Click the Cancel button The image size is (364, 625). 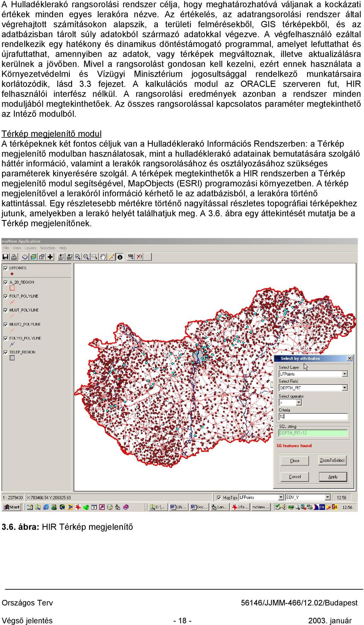[x=295, y=477]
